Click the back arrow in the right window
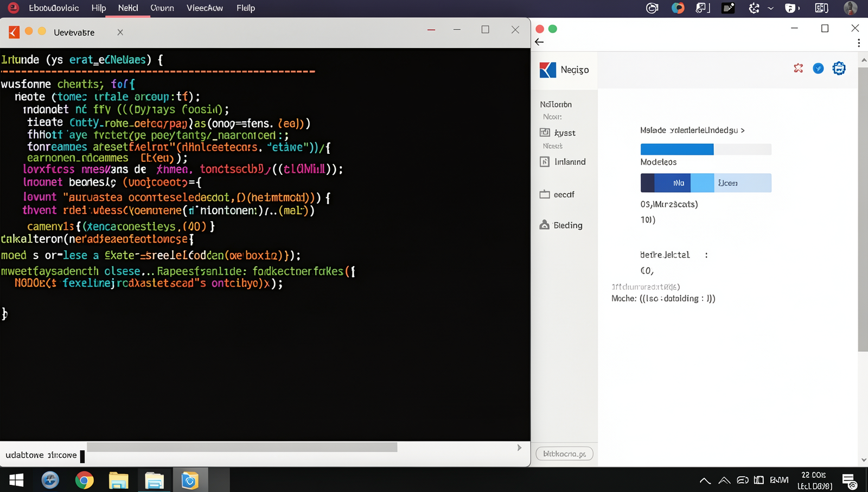Viewport: 868px width, 492px height. point(539,42)
